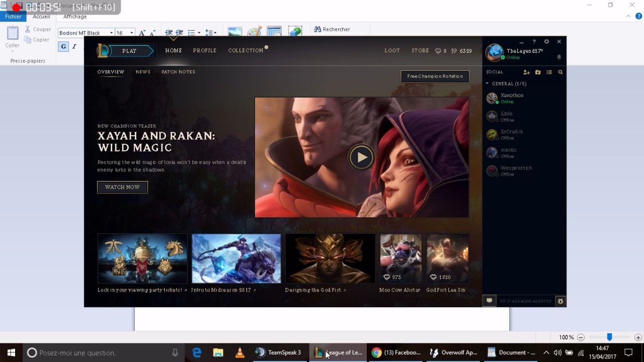
Task: Insert Paint drawing icon in WordPad
Action: coord(254,32)
